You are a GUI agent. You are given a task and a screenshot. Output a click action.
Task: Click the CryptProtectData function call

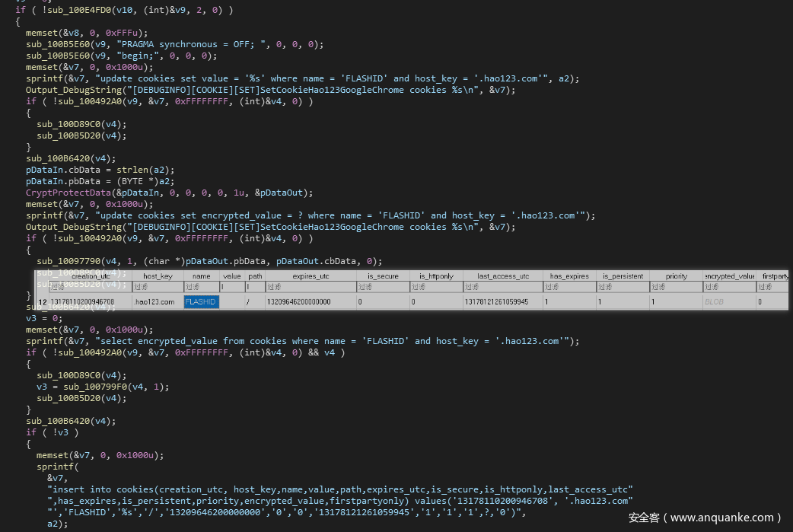(63, 193)
